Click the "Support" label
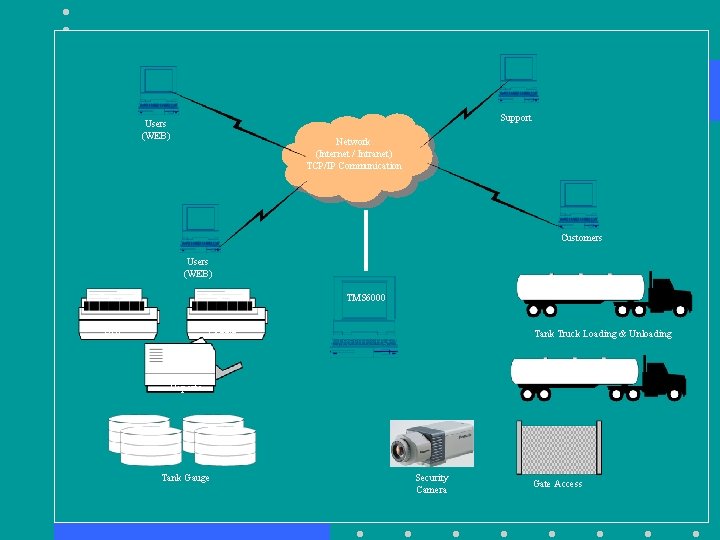Screen dimensions: 720x540 (x=516, y=118)
